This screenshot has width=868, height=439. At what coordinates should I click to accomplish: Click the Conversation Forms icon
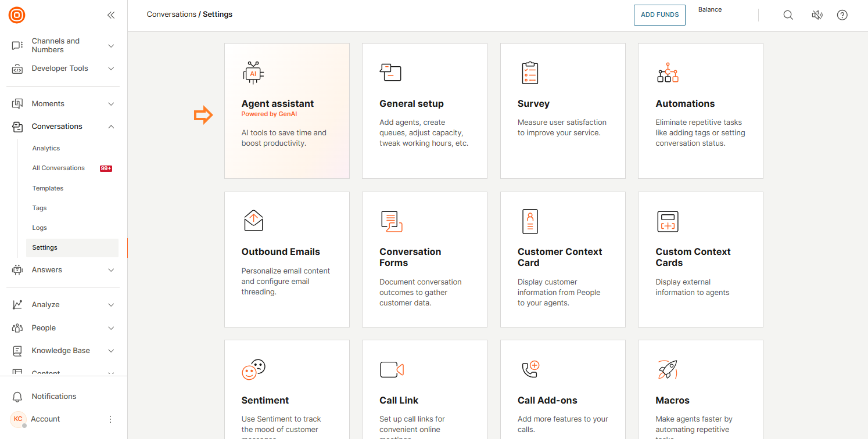click(x=392, y=221)
